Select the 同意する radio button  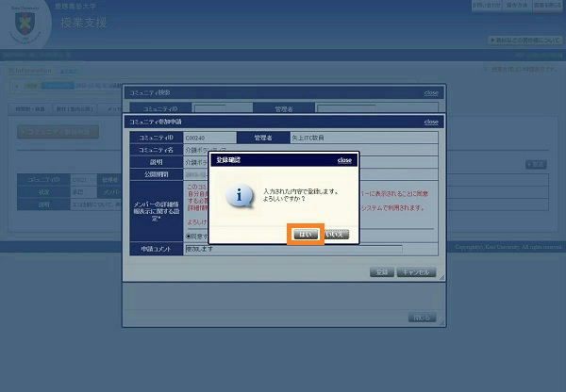189,236
